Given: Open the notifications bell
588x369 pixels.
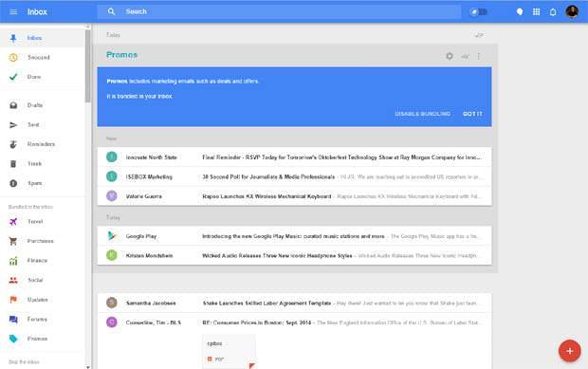Looking at the screenshot, I should [553, 12].
